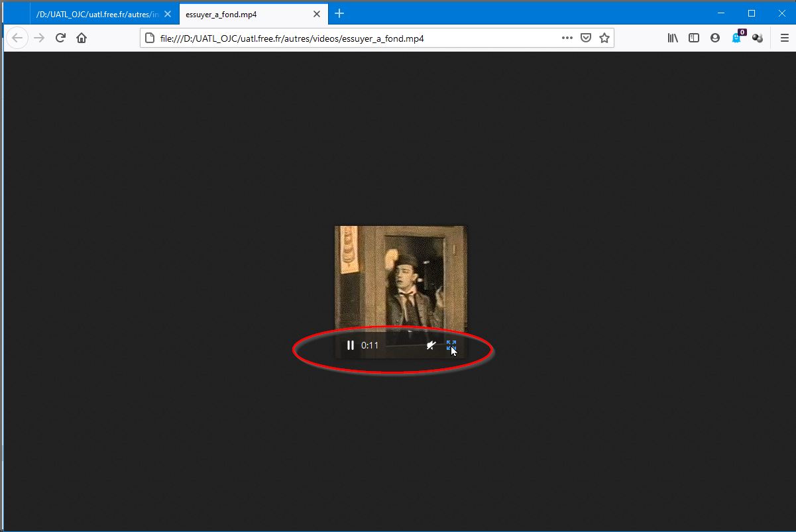Image resolution: width=796 pixels, height=532 pixels.
Task: Toggle the video mute speaker icon
Action: [431, 345]
